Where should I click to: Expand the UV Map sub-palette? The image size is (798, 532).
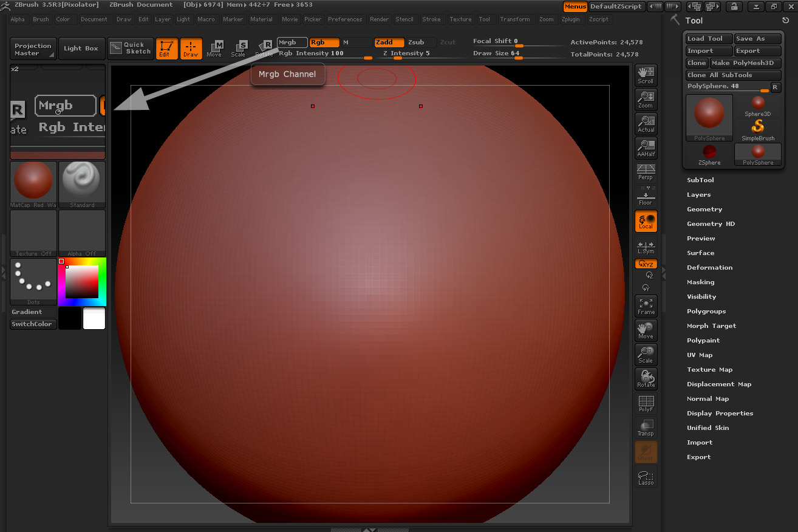click(700, 355)
